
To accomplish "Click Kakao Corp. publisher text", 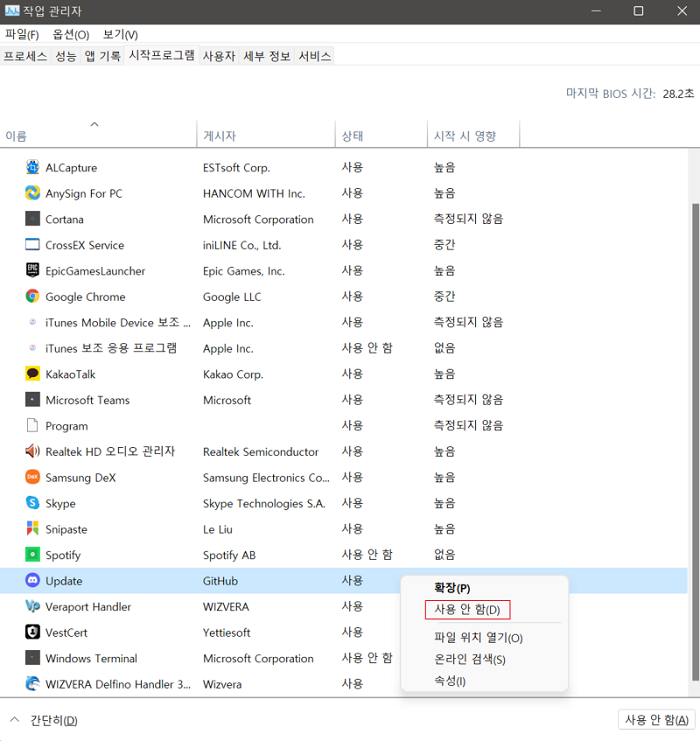I will point(233,374).
